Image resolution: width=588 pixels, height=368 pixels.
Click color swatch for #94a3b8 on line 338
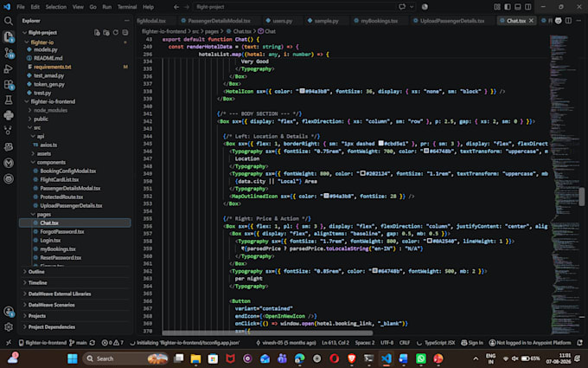coord(302,91)
